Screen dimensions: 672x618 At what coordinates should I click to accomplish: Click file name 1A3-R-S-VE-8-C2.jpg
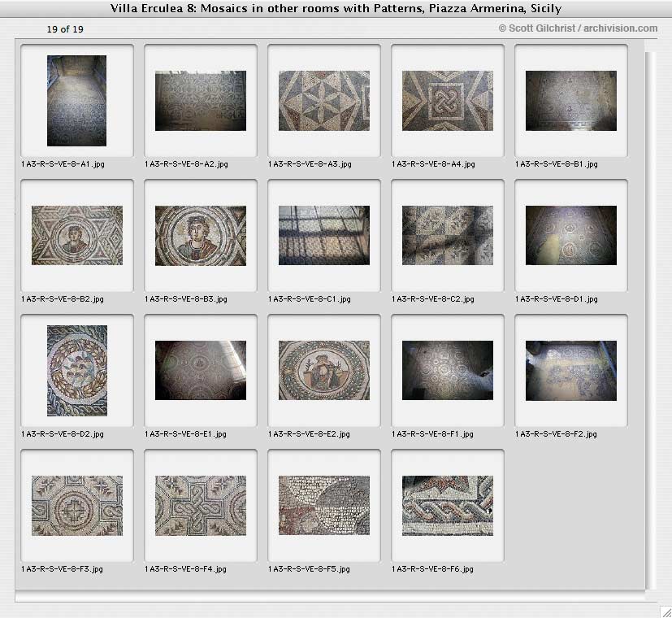[x=432, y=299]
